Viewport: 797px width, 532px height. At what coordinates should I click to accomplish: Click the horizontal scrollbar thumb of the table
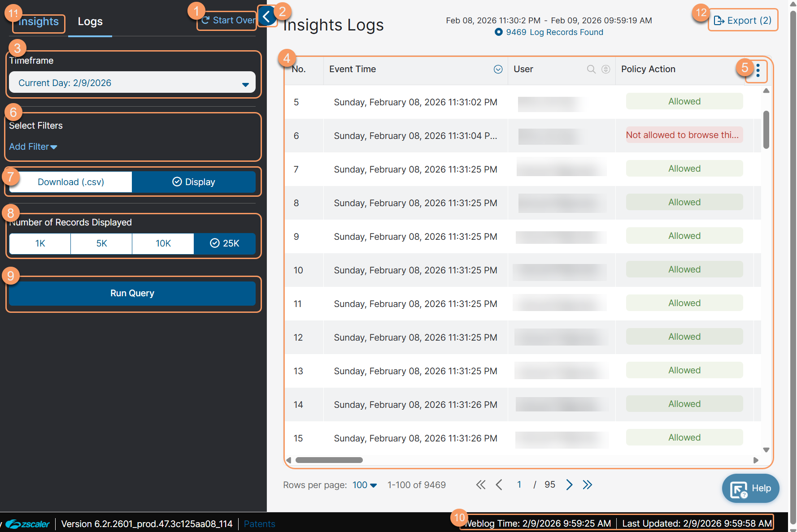click(x=329, y=460)
